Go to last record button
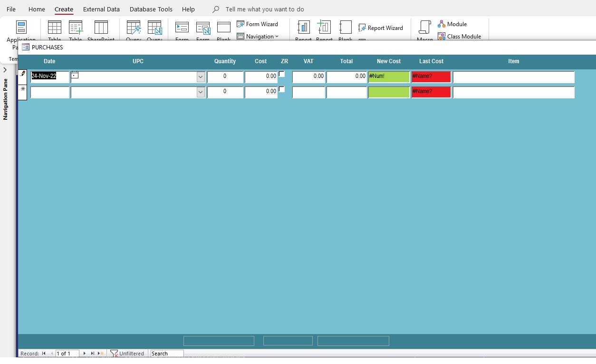 pyautogui.click(x=93, y=354)
